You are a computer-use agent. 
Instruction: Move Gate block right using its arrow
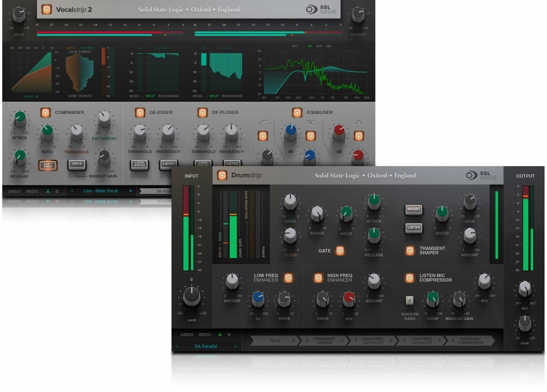pyautogui.click(x=294, y=341)
